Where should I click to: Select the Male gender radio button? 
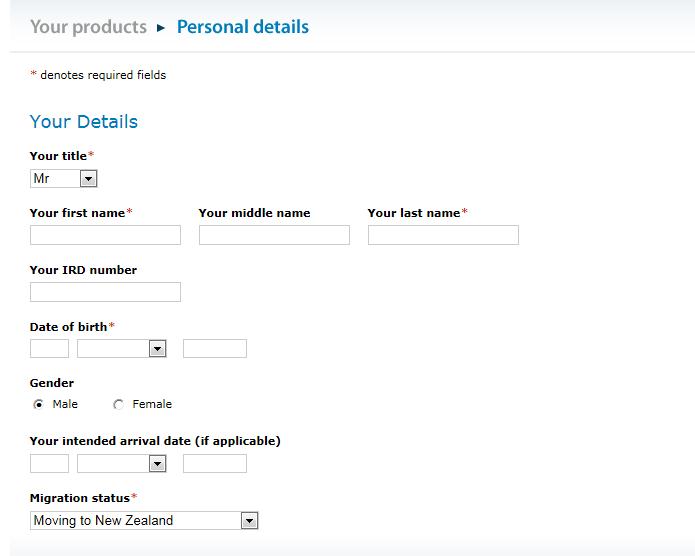click(x=39, y=405)
